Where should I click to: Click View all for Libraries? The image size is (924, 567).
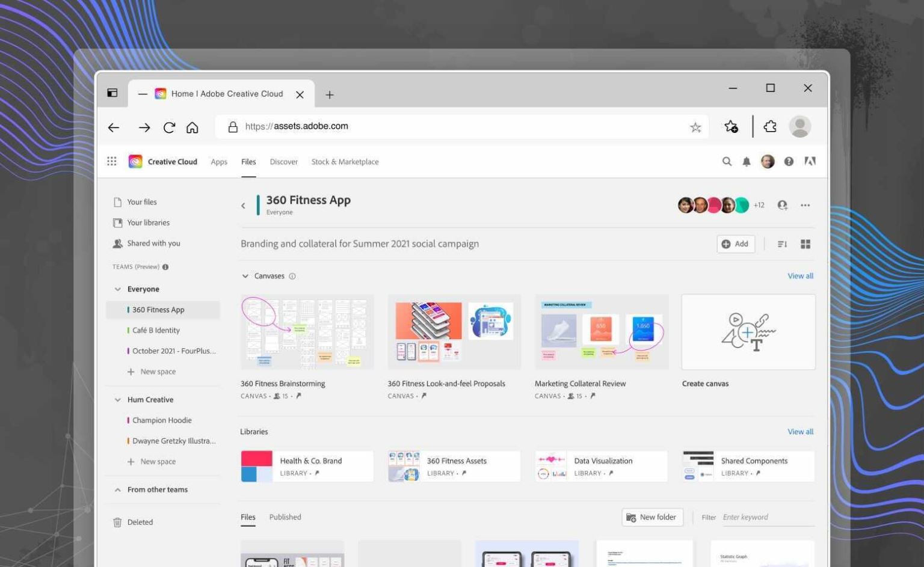[x=800, y=432]
